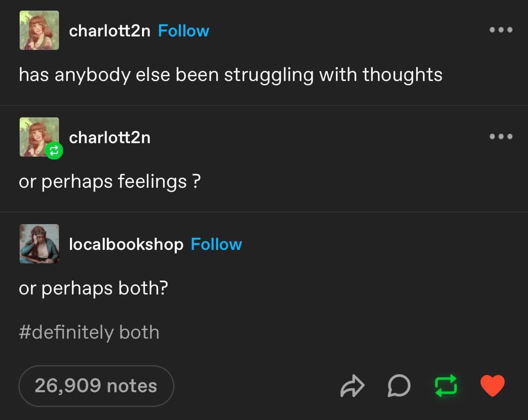
Task: Click the charlott2n username on the feelings reblog
Action: point(110,137)
